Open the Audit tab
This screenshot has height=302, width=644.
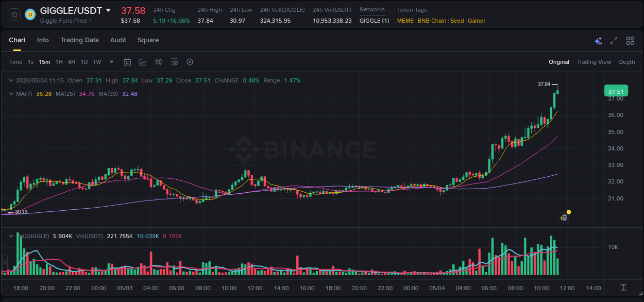118,40
